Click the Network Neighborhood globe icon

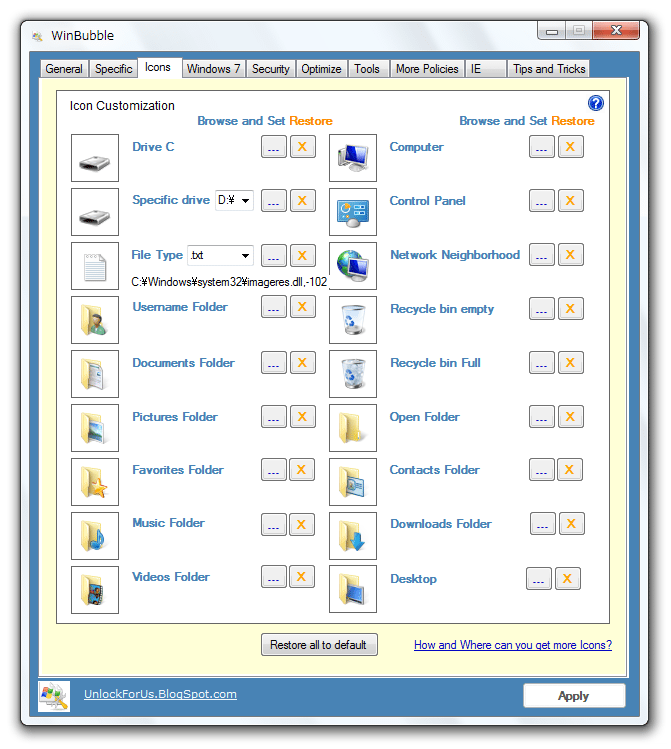pos(352,266)
